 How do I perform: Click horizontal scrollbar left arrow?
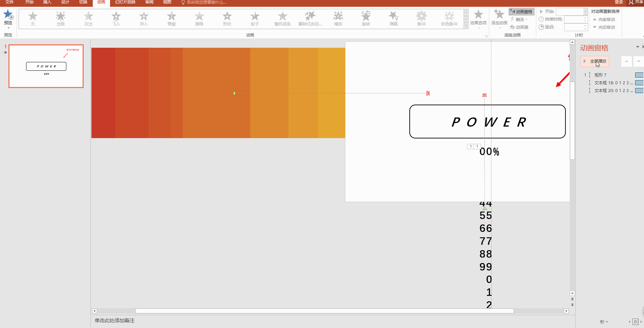click(x=94, y=311)
